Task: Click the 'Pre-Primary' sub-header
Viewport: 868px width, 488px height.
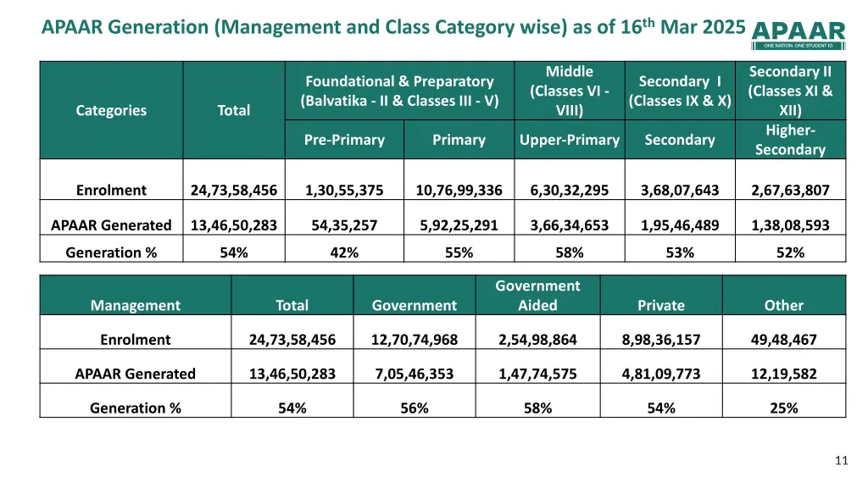Action: pos(344,140)
